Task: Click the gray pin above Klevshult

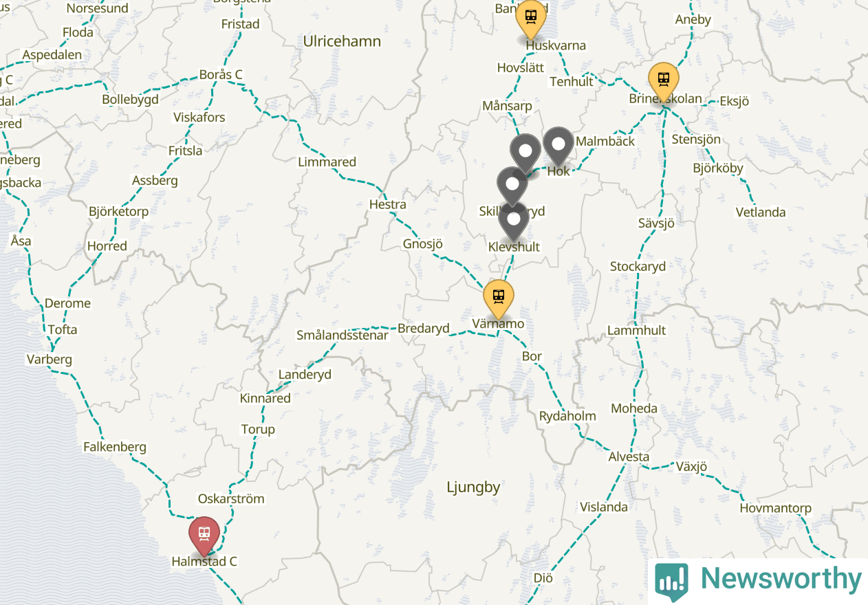Action: pos(513,220)
